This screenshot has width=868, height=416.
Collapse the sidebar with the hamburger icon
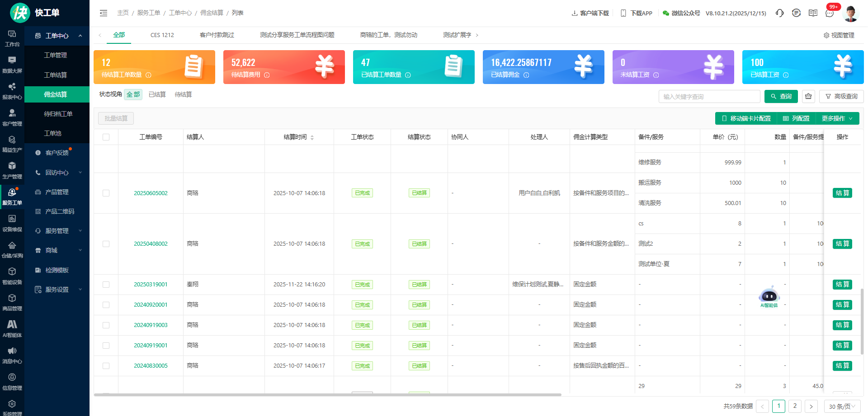pyautogui.click(x=104, y=13)
